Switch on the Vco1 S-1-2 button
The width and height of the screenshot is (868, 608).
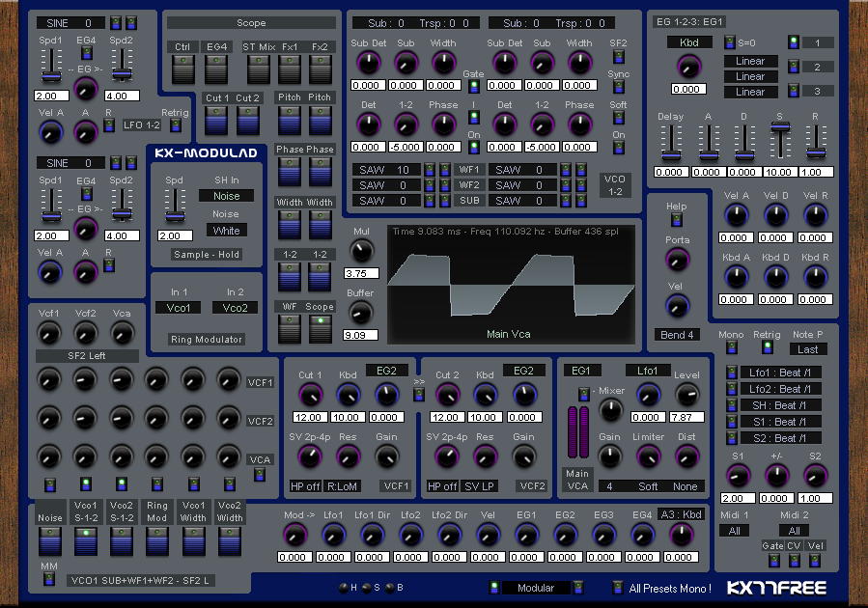[x=86, y=541]
